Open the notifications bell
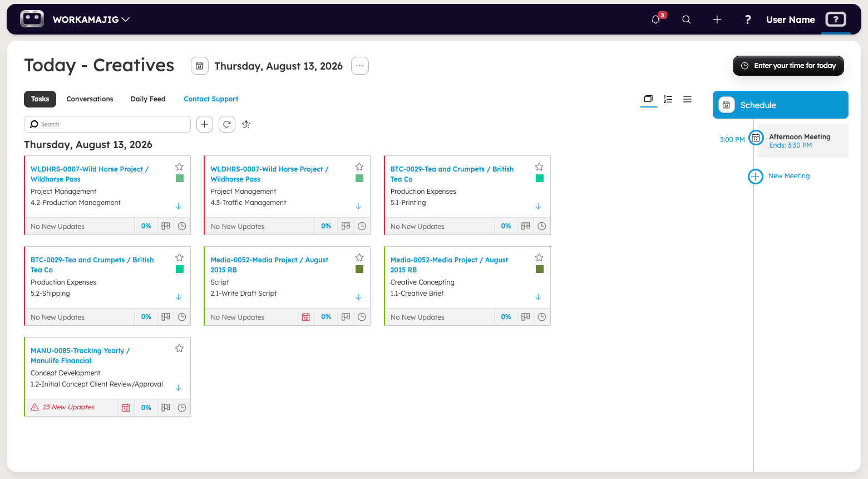 [656, 19]
